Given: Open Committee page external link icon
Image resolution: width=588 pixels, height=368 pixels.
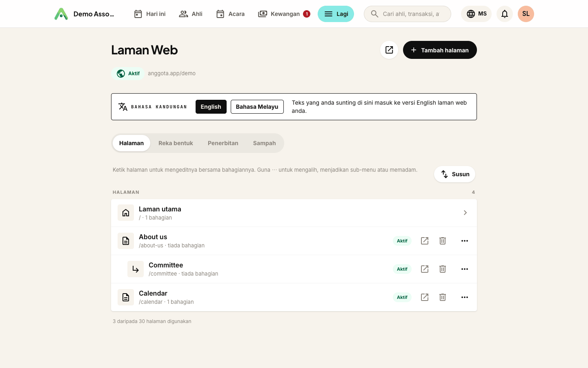Looking at the screenshot, I should (425, 269).
